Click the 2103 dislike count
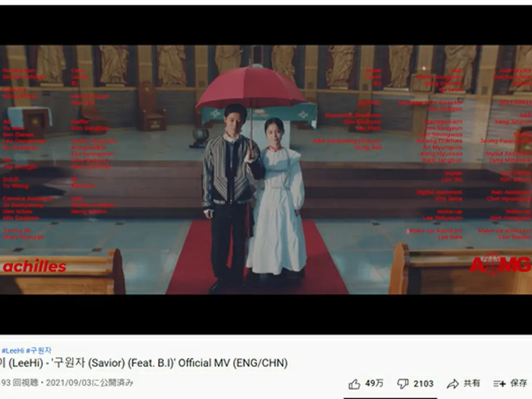Viewport: 532px width, 399px height. pyautogui.click(x=424, y=383)
